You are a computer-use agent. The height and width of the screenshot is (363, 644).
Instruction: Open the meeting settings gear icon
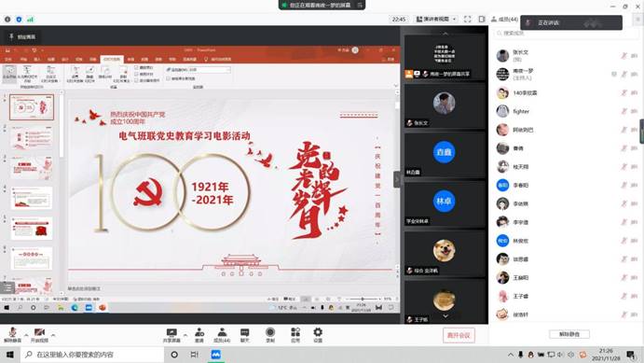[318, 335]
